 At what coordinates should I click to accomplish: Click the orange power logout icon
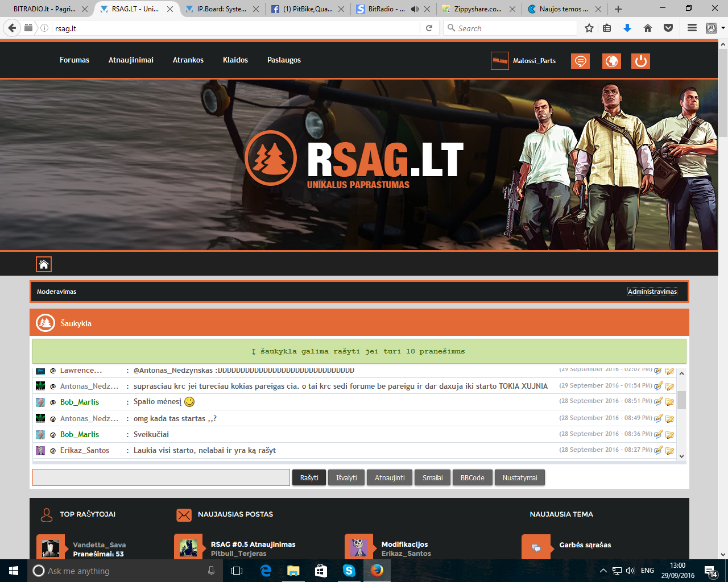point(640,61)
